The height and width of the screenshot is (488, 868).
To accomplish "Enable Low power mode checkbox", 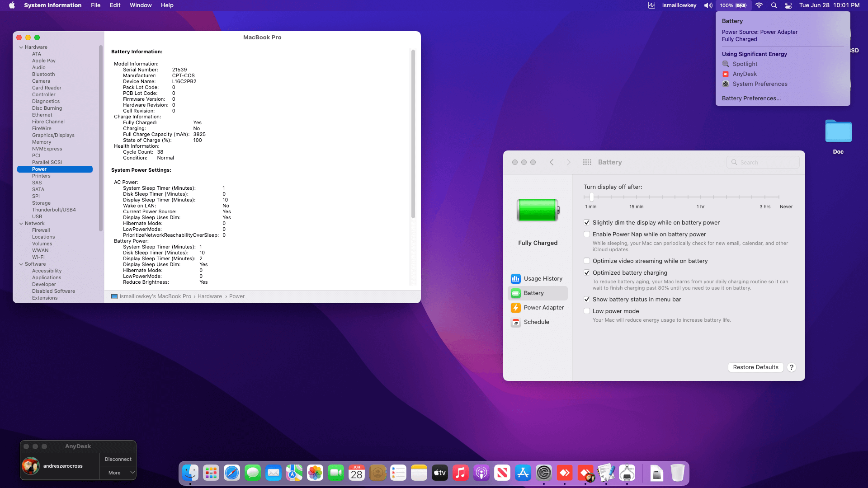I will pos(587,311).
